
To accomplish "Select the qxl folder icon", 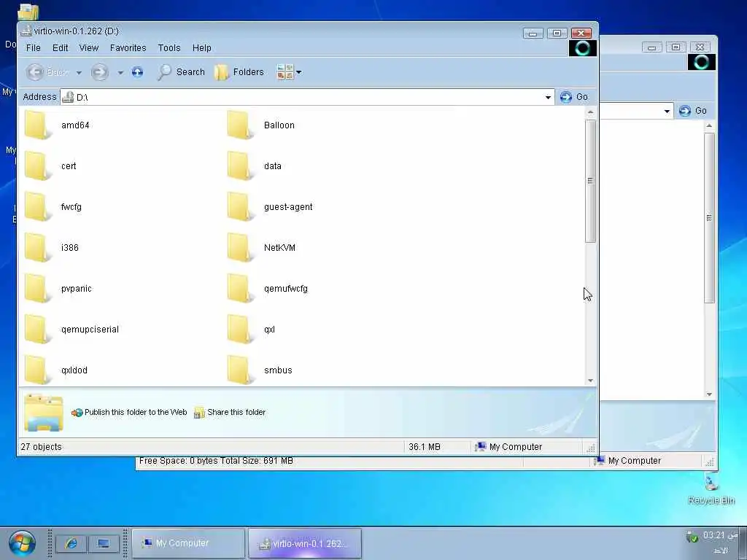I will [239, 330].
